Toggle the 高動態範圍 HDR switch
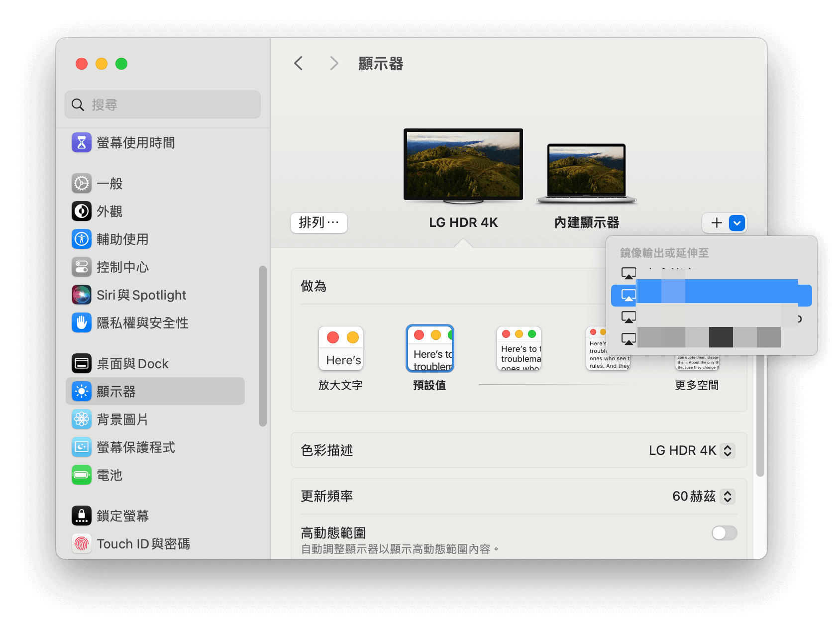The image size is (840, 633). point(724,533)
